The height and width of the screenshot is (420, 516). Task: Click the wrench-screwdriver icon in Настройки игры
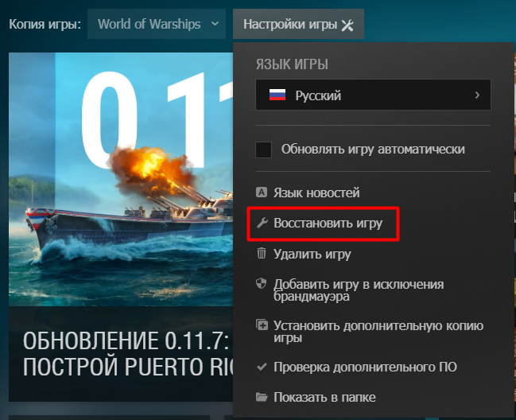point(347,25)
